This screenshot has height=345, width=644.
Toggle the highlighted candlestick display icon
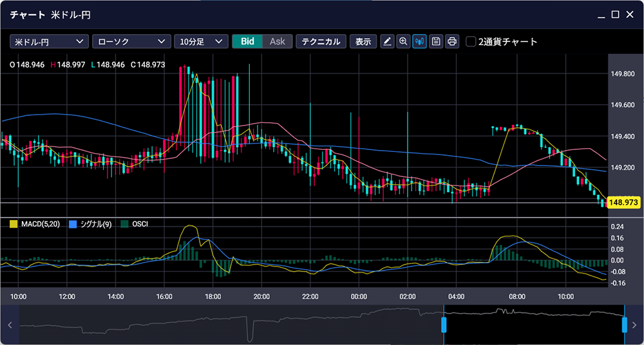[x=420, y=41]
